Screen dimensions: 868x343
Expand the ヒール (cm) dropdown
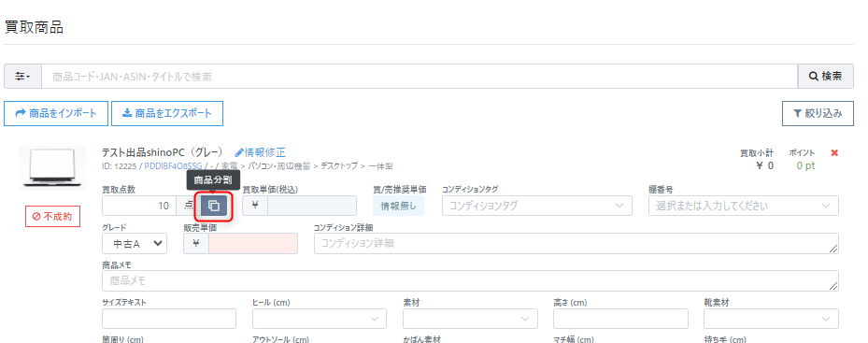pos(320,319)
